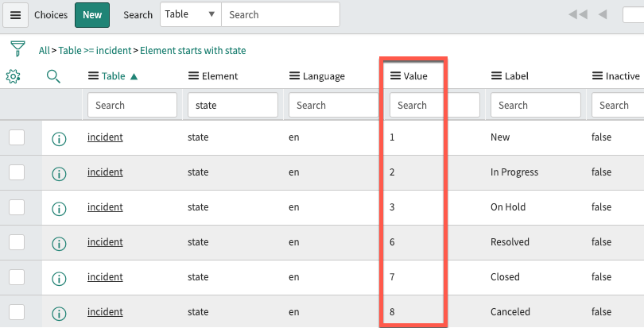The image size is (644, 328).
Task: Click the Closed label cell
Action: pyautogui.click(x=505, y=276)
